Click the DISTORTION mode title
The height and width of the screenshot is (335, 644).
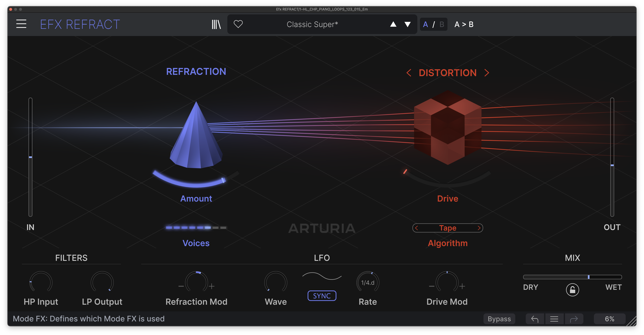[447, 73]
